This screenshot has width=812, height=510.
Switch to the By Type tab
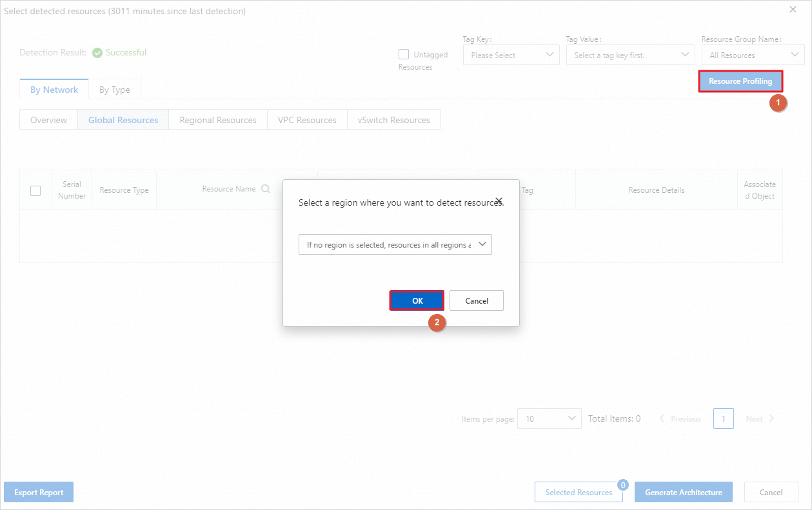[x=115, y=90]
